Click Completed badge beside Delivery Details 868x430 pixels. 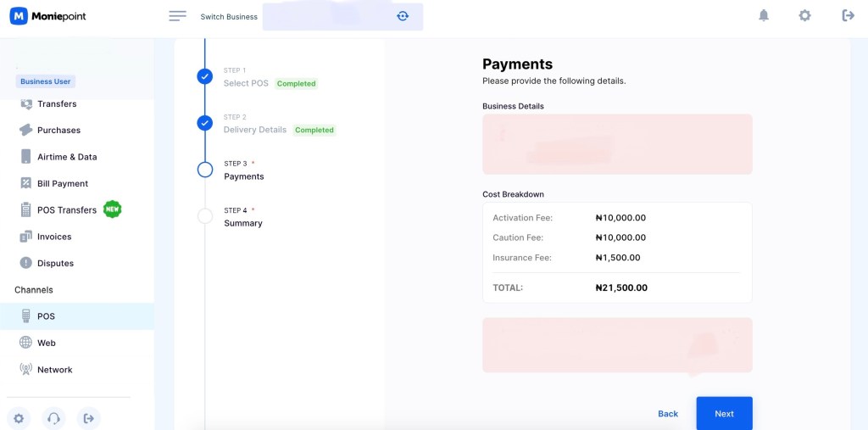(314, 131)
